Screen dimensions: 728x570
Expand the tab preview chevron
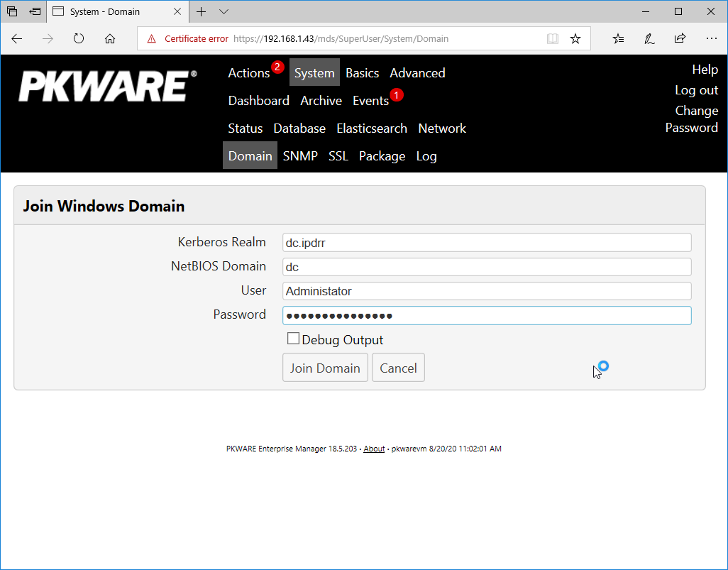[224, 12]
